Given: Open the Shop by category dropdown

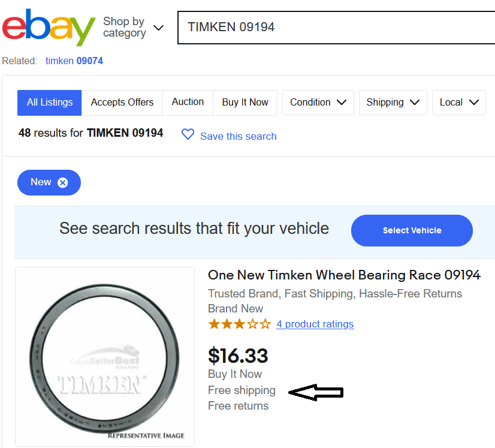Looking at the screenshot, I should click(x=132, y=28).
